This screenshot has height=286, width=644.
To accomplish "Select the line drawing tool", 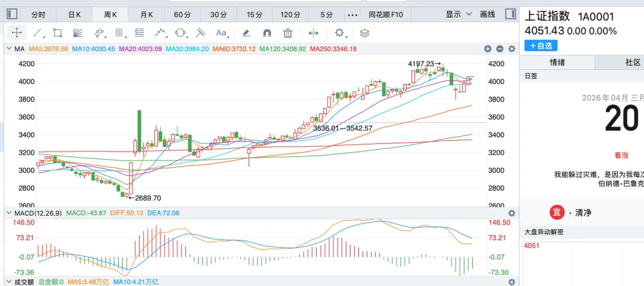I will tap(38, 33).
